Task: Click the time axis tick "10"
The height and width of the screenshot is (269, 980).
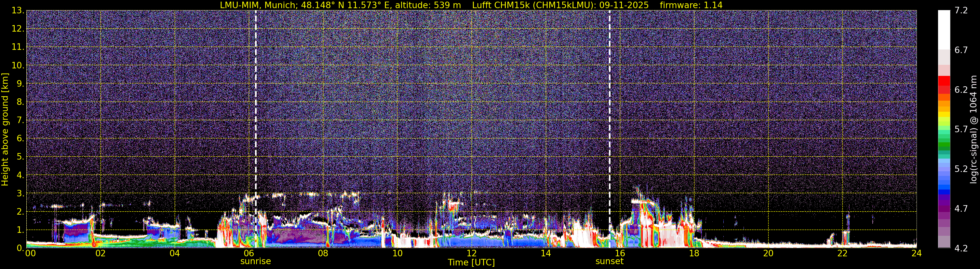Action: tap(397, 253)
